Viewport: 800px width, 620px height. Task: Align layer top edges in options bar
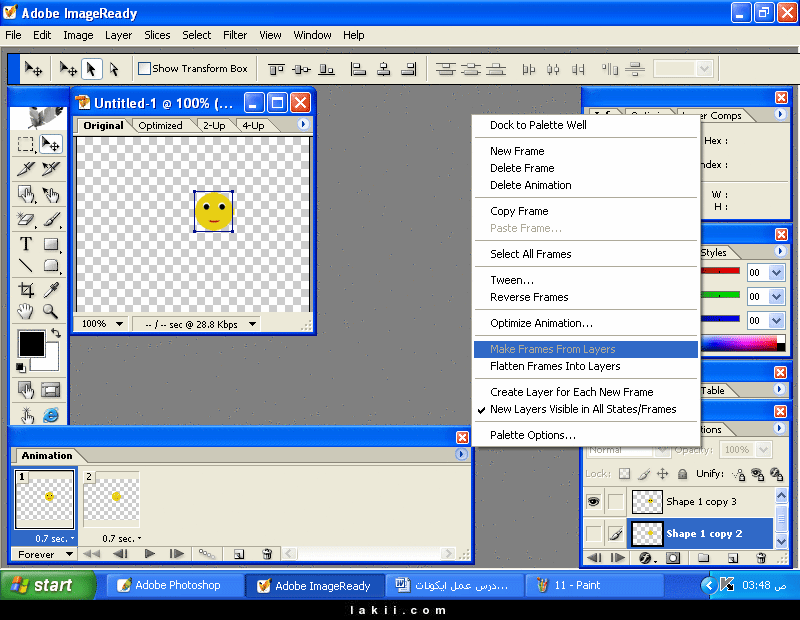coord(276,69)
